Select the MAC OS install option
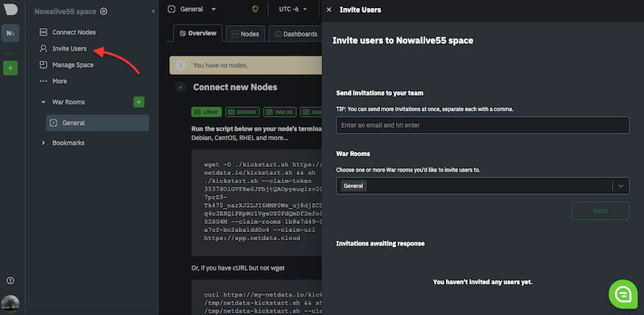The image size is (644, 315). click(x=279, y=112)
